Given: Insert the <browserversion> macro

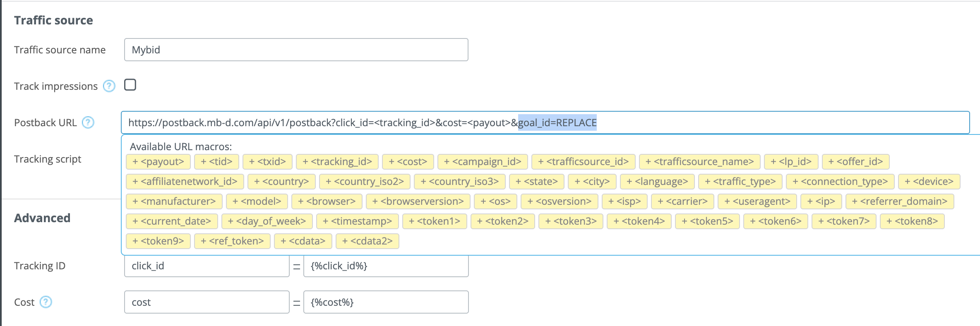Looking at the screenshot, I should [418, 201].
